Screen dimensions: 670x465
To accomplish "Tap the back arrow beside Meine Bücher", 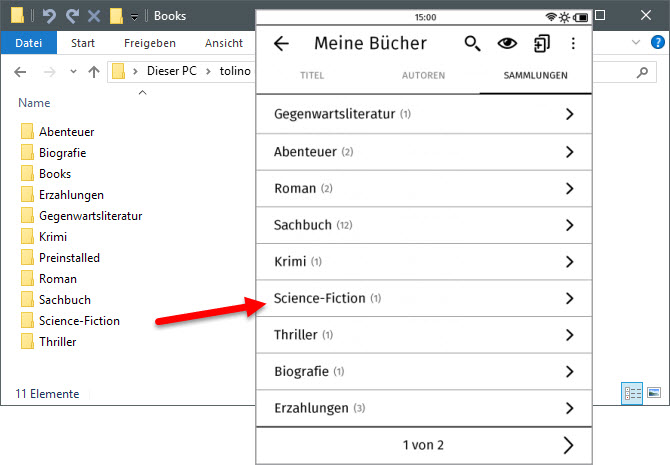I will [281, 44].
